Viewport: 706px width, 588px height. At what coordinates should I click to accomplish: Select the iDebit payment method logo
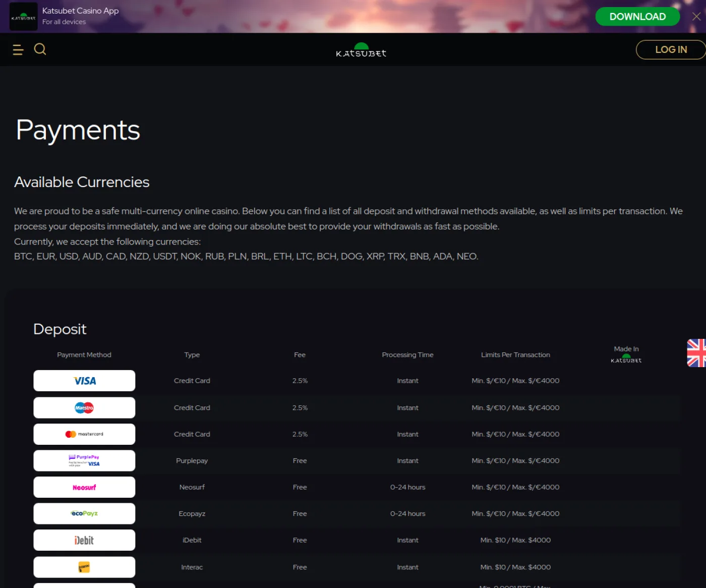[x=84, y=540]
